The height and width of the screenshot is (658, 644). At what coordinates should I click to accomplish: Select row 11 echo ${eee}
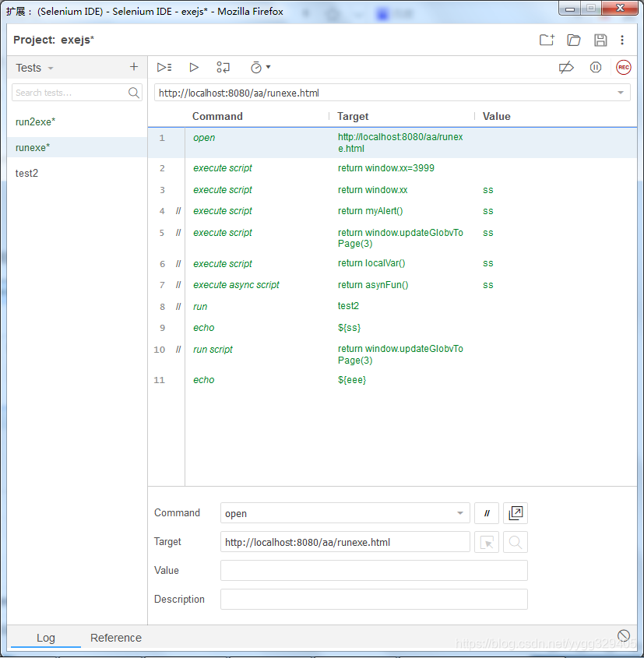[x=392, y=380]
